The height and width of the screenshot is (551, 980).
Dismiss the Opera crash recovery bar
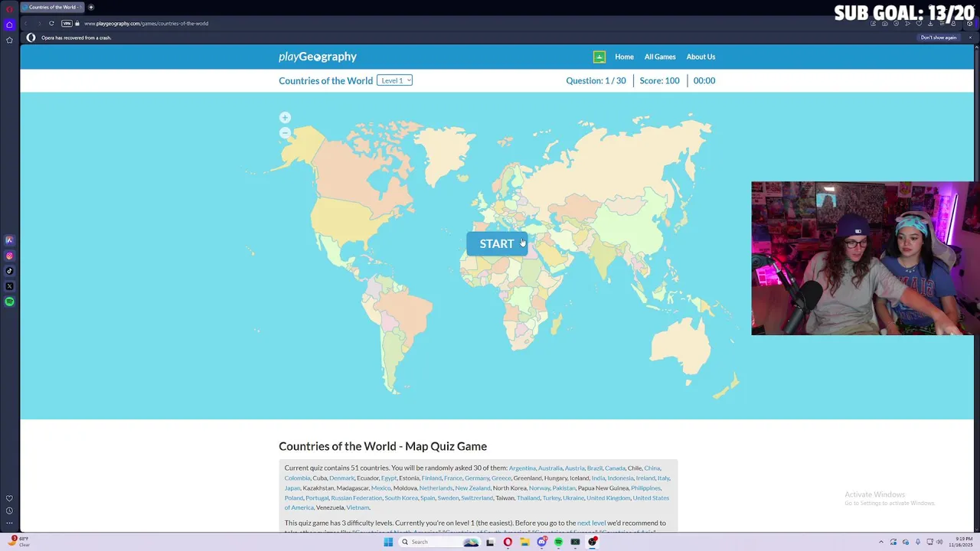[970, 37]
